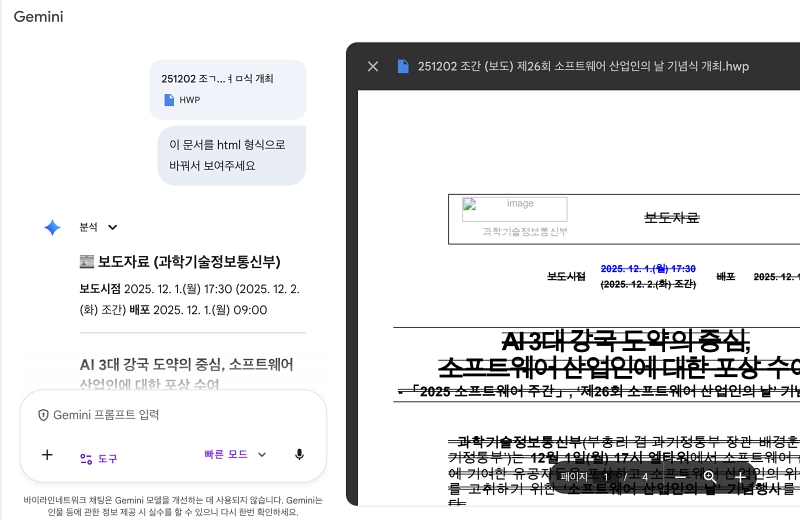The width and height of the screenshot is (800, 520).
Task: Expand the 빠른 모드 model selector
Action: point(236,455)
